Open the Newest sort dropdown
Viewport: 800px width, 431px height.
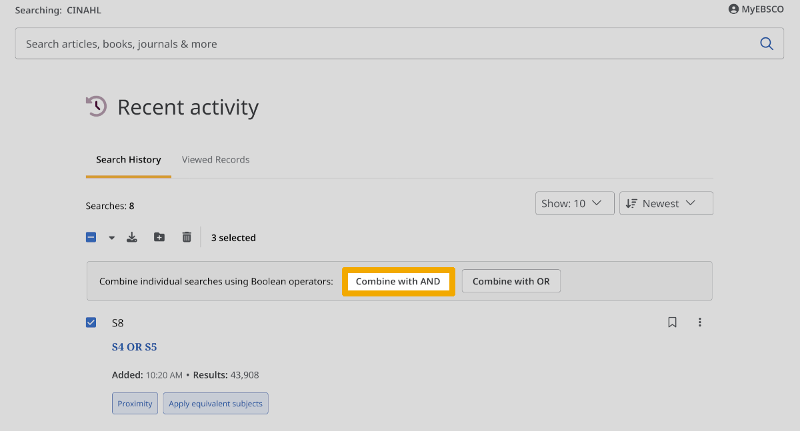[665, 203]
